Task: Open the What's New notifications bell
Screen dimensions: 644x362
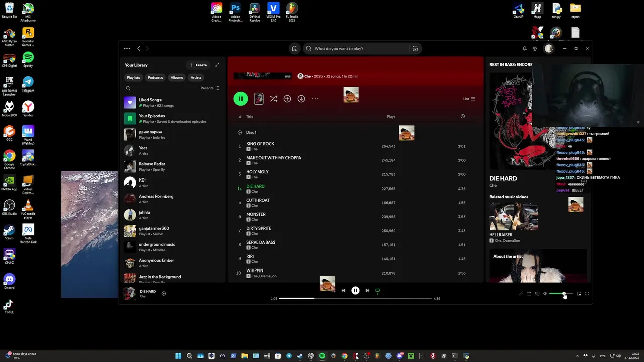Action: tap(525, 49)
